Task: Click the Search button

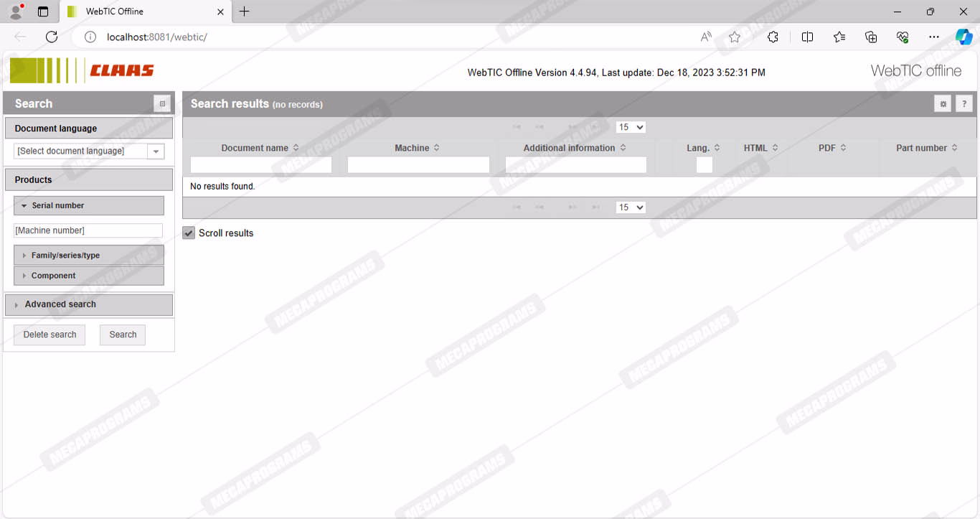Action: pyautogui.click(x=123, y=335)
